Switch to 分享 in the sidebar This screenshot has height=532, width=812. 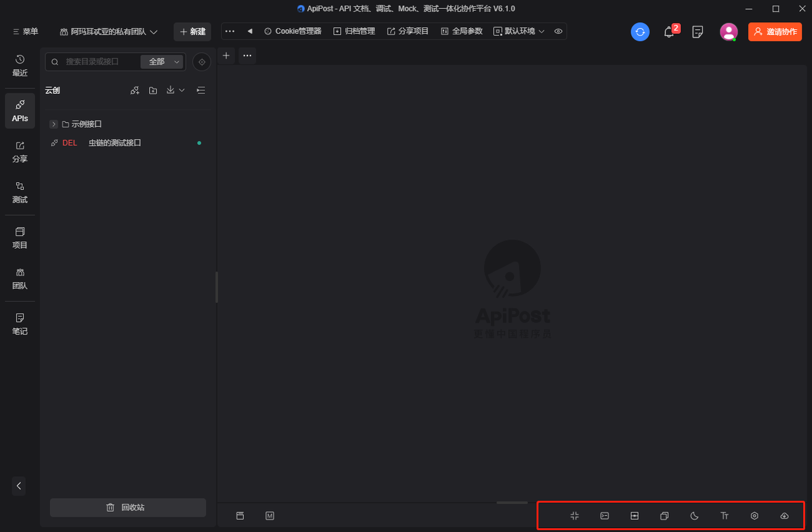(x=20, y=152)
